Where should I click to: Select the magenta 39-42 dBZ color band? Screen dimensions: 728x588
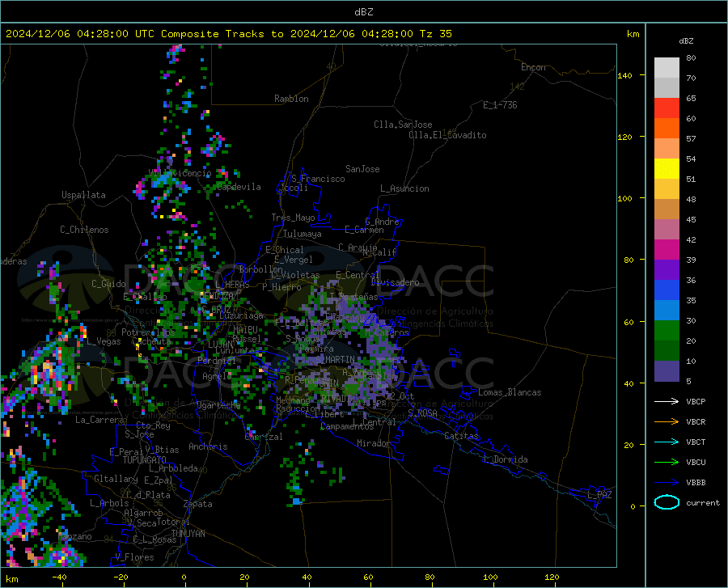click(x=667, y=250)
